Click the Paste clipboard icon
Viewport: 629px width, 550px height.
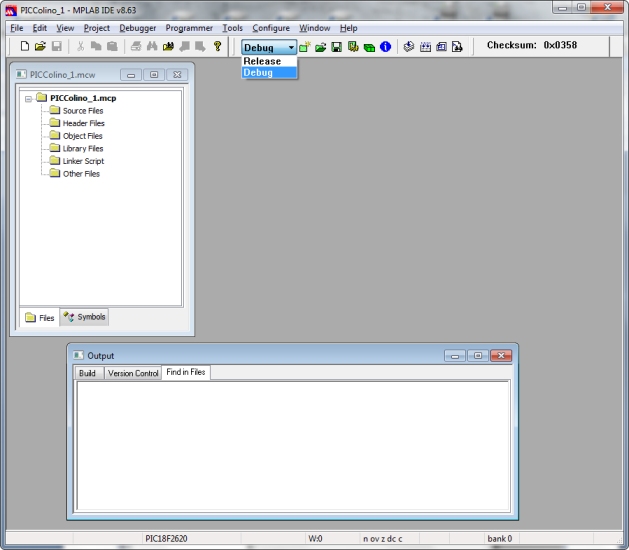pos(112,46)
